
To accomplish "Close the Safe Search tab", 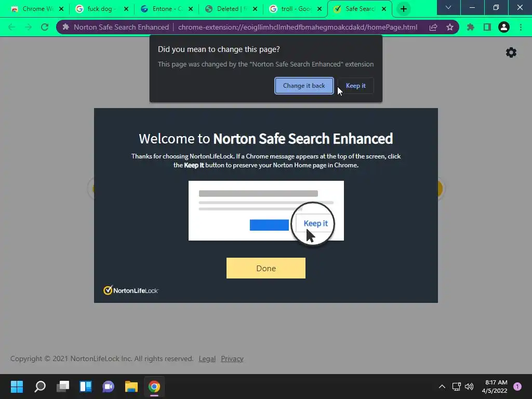I will click(x=384, y=9).
